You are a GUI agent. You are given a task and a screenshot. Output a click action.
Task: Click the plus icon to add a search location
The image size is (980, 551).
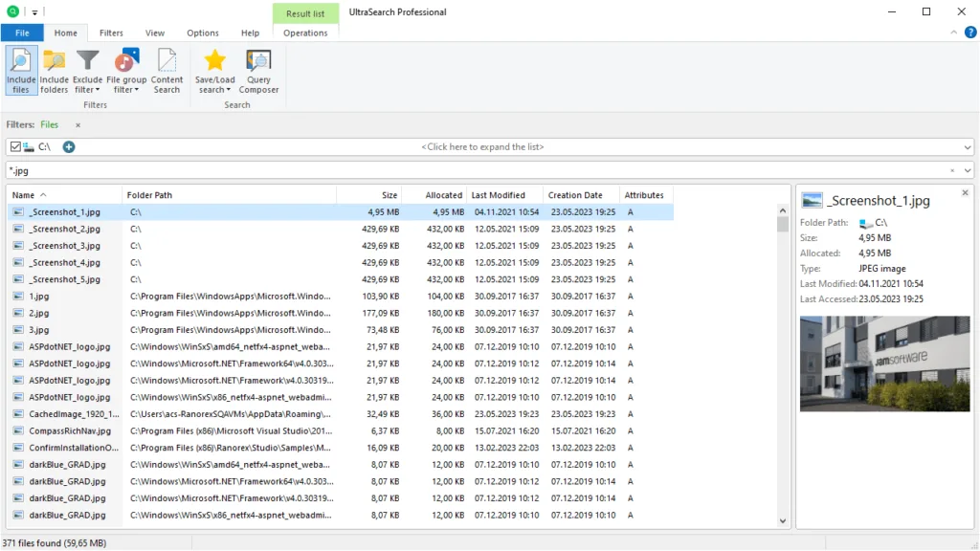[67, 146]
